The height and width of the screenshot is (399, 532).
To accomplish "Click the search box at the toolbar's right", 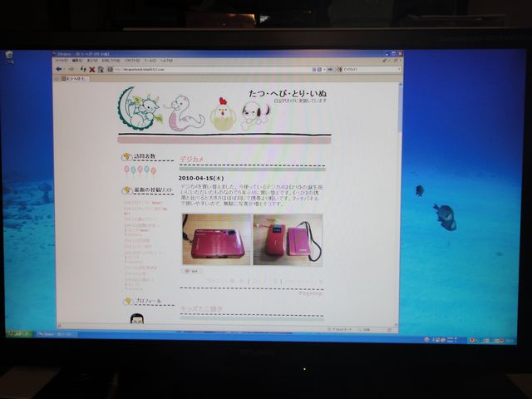I will pos(366,69).
